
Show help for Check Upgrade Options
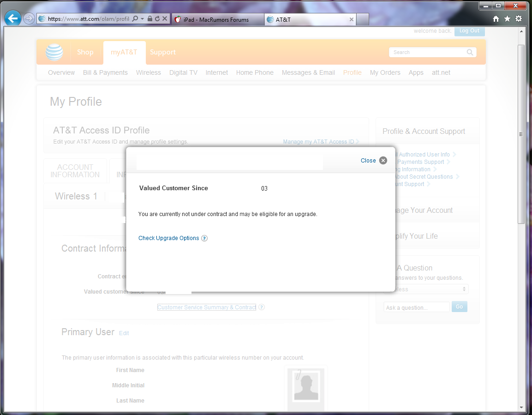pos(204,238)
